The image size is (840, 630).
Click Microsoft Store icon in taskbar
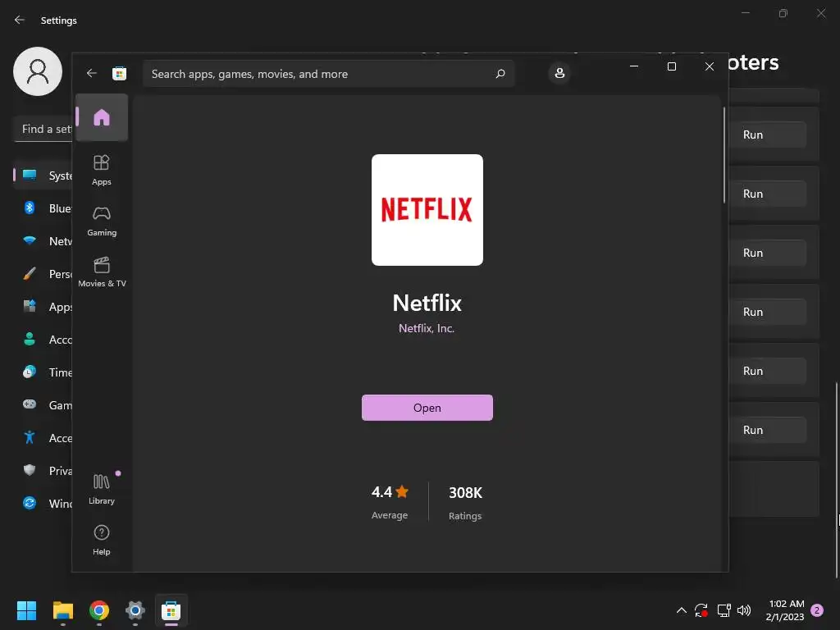171,610
